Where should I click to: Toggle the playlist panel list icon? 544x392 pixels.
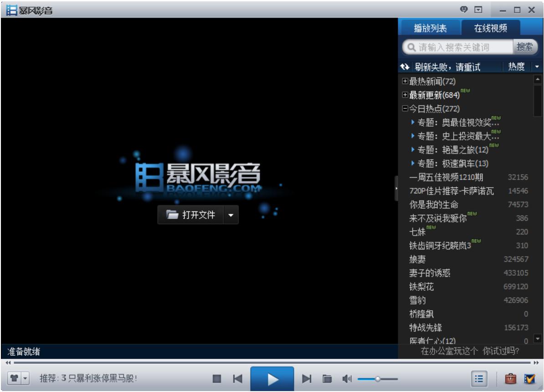pyautogui.click(x=479, y=378)
